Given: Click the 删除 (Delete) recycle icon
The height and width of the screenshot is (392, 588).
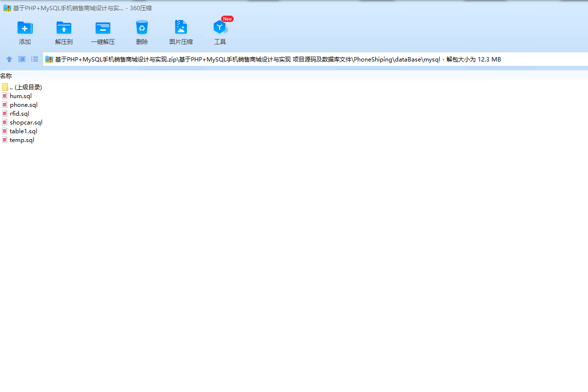Looking at the screenshot, I should point(142,27).
